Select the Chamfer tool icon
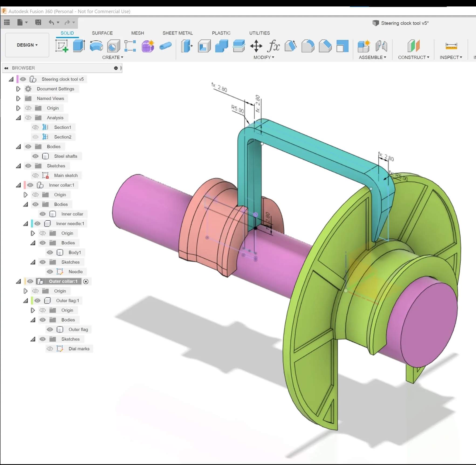Screen dimensions: 476x465 point(325,46)
